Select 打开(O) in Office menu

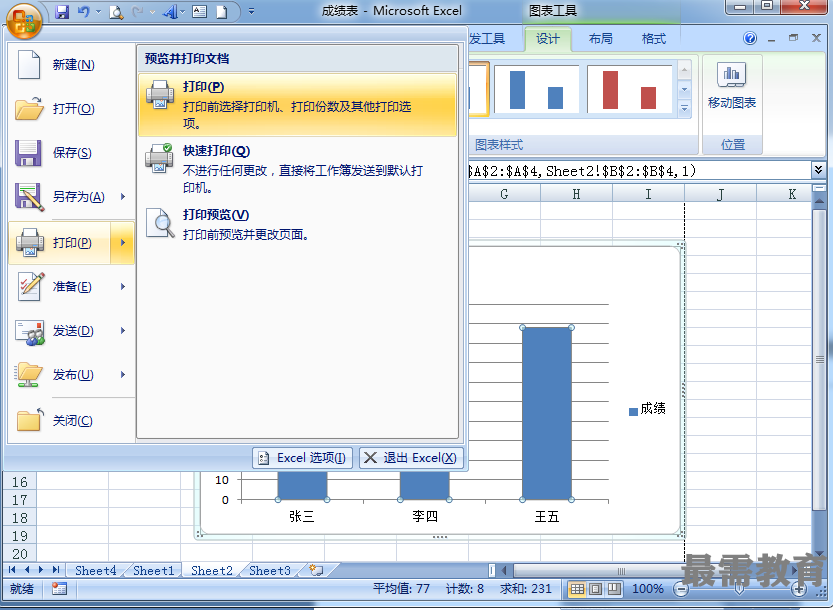[x=72, y=109]
